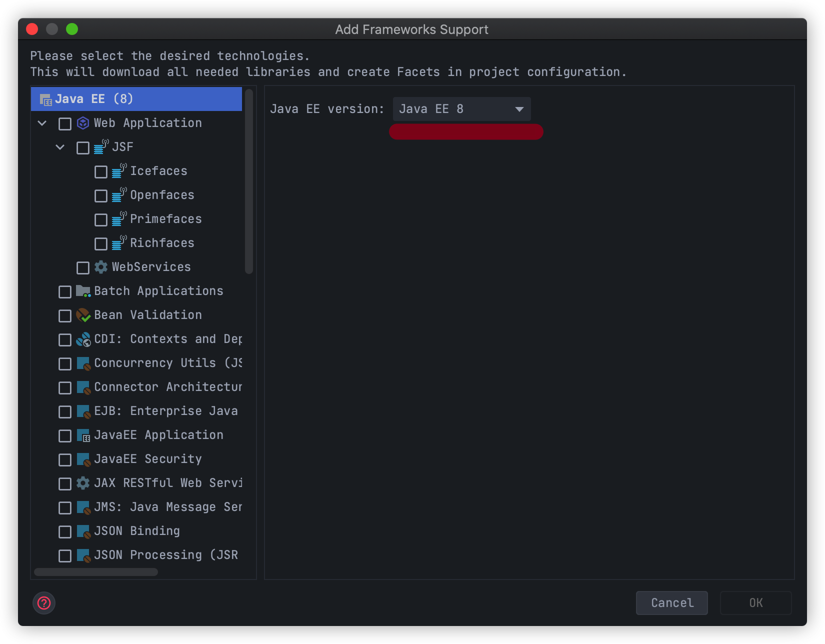
Task: Click the Bean Validation icon
Action: pyautogui.click(x=83, y=315)
